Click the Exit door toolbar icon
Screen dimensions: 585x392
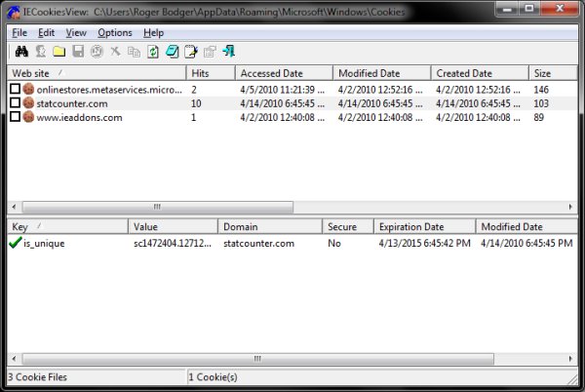228,51
